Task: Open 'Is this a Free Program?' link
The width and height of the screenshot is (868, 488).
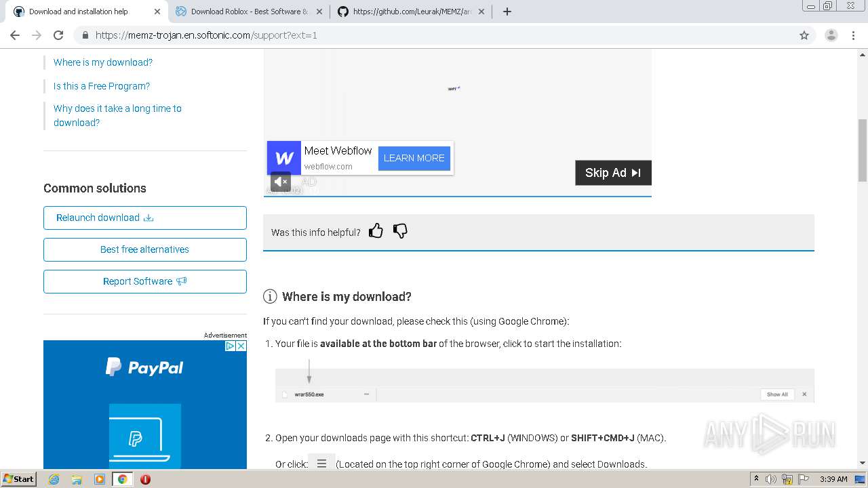Action: pos(102,86)
